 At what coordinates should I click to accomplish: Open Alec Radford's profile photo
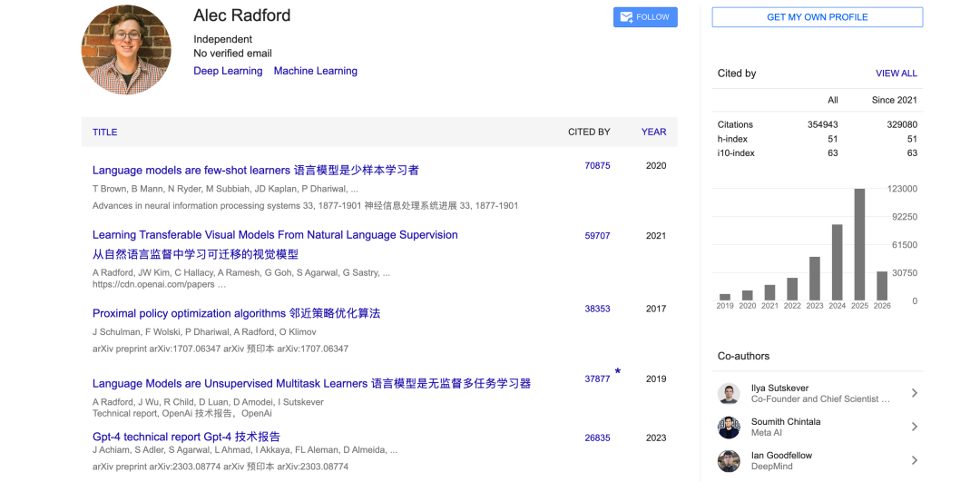[x=126, y=50]
